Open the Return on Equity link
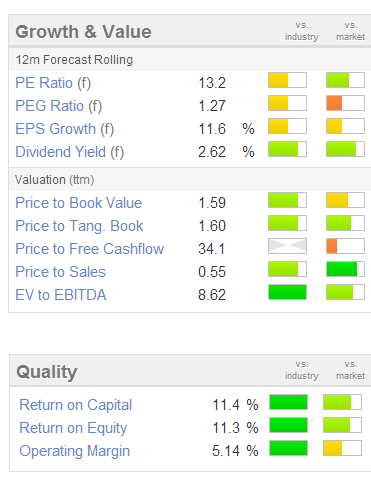Viewport: 371px width, 486px height. pos(73,428)
